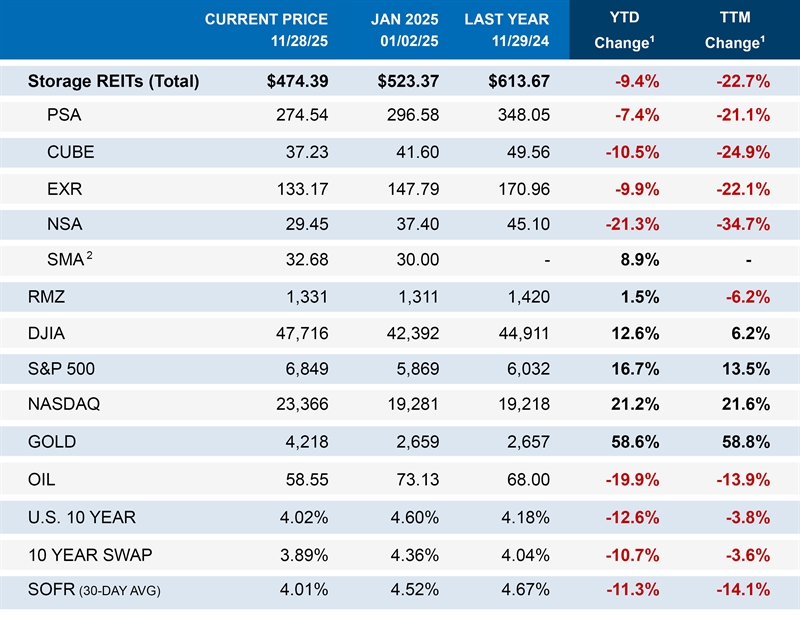
Task: Click NASDAQ's 21.2% YTD change value
Action: 635,404
